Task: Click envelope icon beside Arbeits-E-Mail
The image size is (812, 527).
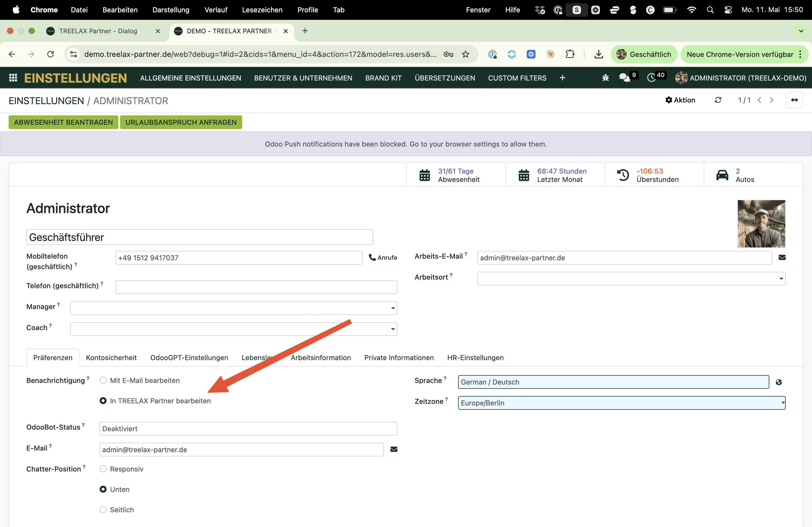Action: (x=782, y=257)
